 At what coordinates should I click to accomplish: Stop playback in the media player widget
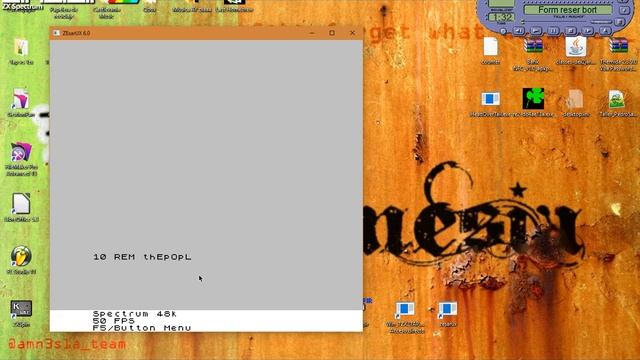tap(571, 31)
